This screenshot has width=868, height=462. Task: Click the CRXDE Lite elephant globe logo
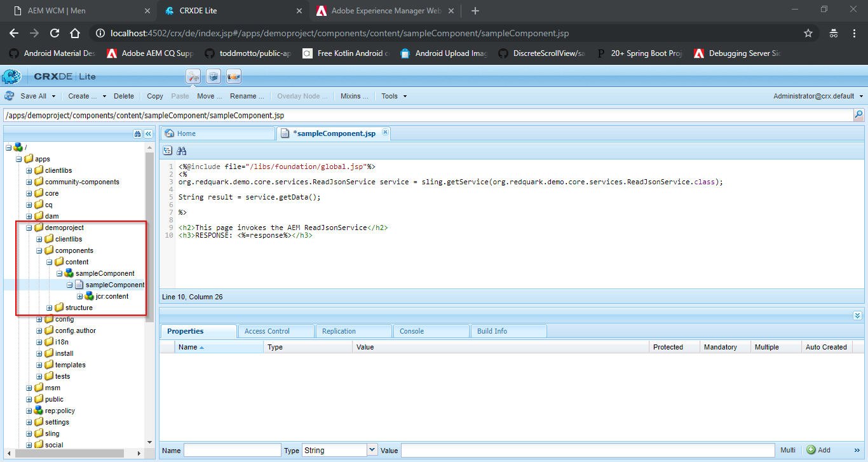point(11,76)
